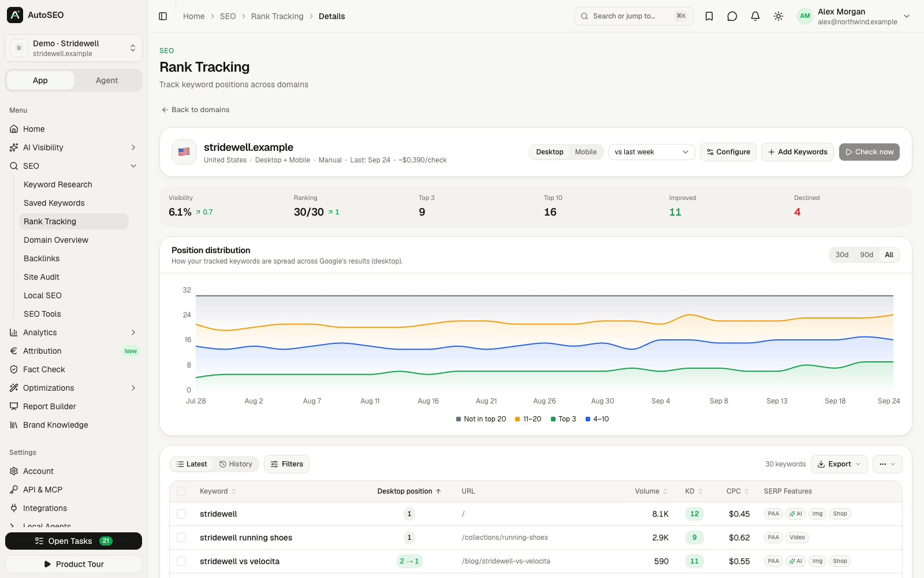Click the Add Keywords button
The image size is (924, 578).
[x=798, y=152]
